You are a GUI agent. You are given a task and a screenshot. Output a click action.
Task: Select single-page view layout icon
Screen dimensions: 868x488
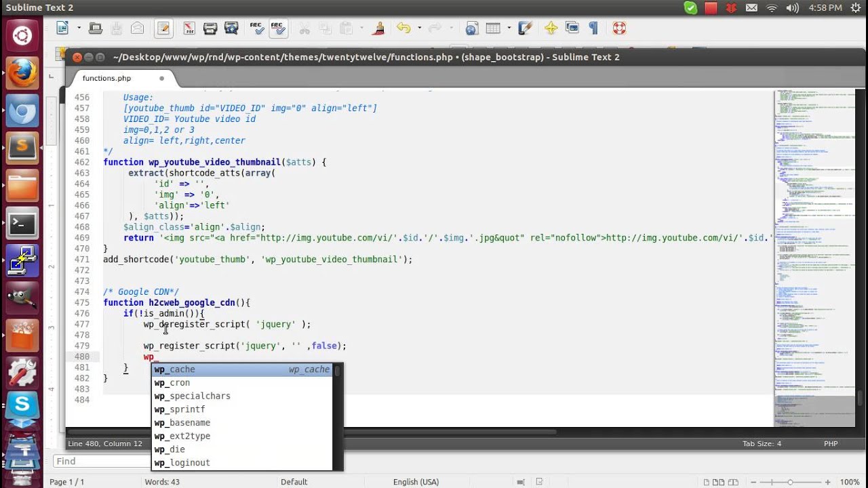coord(707,482)
